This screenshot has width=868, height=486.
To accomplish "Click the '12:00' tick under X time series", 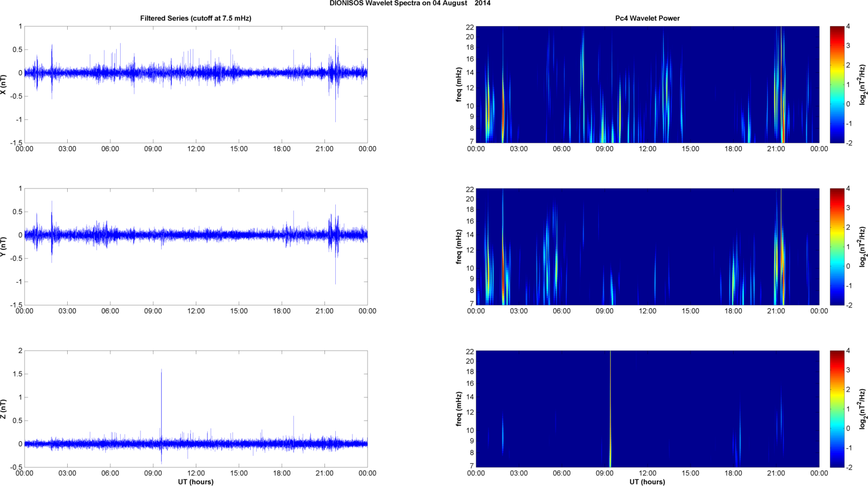I will coord(196,149).
